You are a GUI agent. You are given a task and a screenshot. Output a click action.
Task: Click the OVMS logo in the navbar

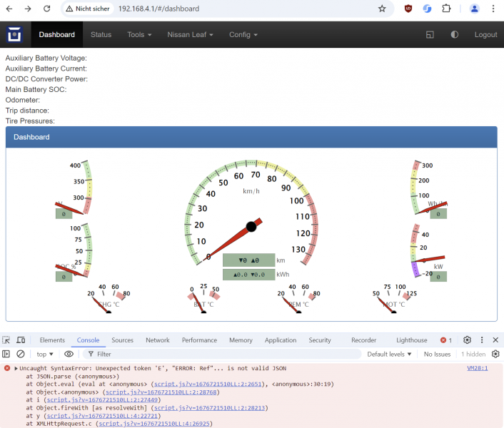(x=14, y=34)
